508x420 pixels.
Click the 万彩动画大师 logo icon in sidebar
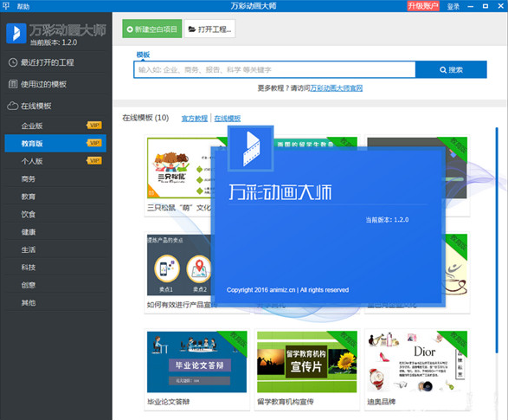click(16, 34)
